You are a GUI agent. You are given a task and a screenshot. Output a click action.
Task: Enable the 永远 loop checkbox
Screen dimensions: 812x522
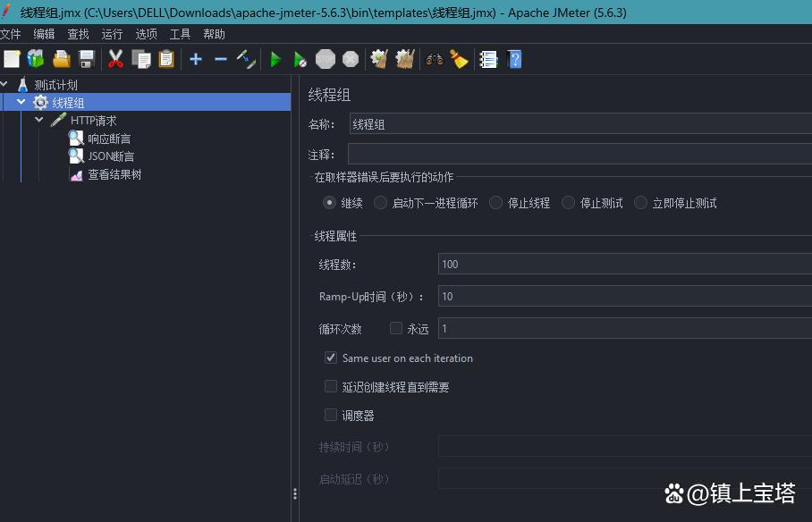pos(395,328)
